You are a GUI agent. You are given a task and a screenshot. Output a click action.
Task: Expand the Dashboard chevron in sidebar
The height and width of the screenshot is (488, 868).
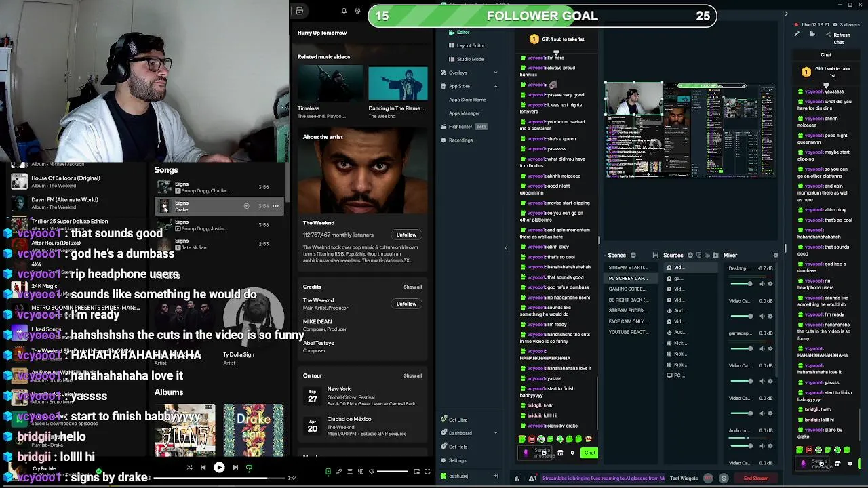coord(495,433)
